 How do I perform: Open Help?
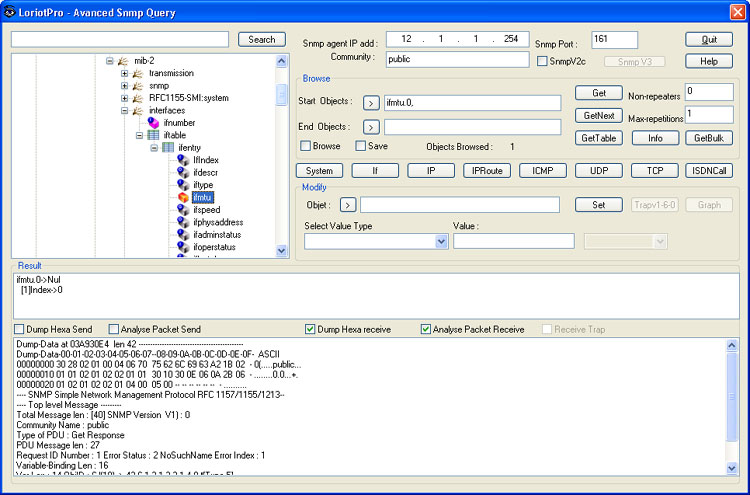pos(709,61)
